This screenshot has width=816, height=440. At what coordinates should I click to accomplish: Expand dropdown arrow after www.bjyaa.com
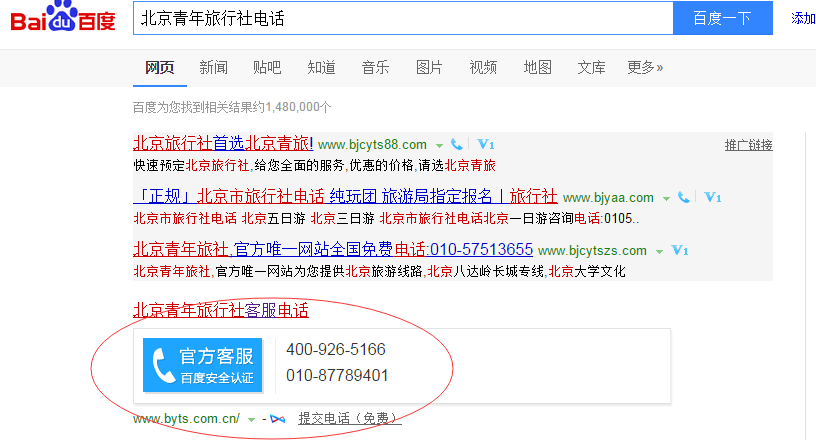[x=666, y=199]
